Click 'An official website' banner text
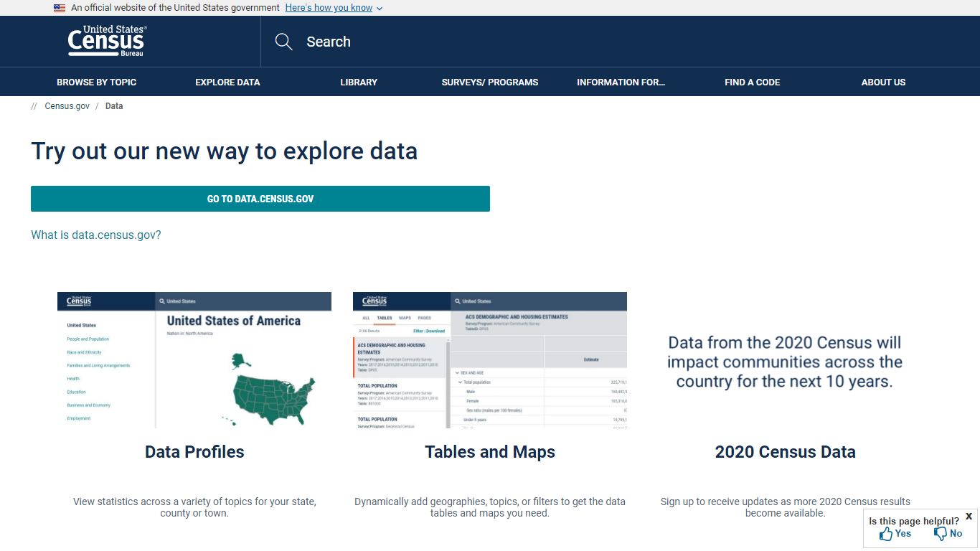The height and width of the screenshot is (551, 980). (x=175, y=8)
